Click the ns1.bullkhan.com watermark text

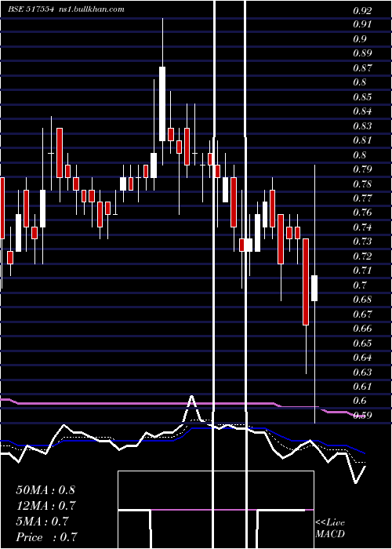[90, 9]
